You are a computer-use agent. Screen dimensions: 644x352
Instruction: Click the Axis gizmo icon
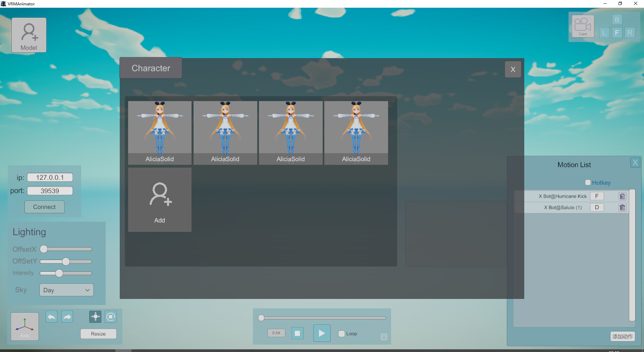[x=24, y=325]
